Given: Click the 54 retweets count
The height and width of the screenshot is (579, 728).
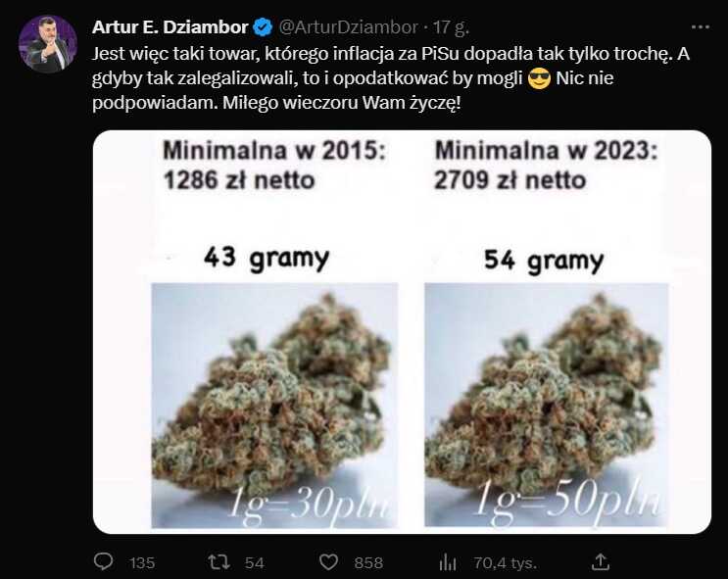Looking at the screenshot, I should coord(255,562).
